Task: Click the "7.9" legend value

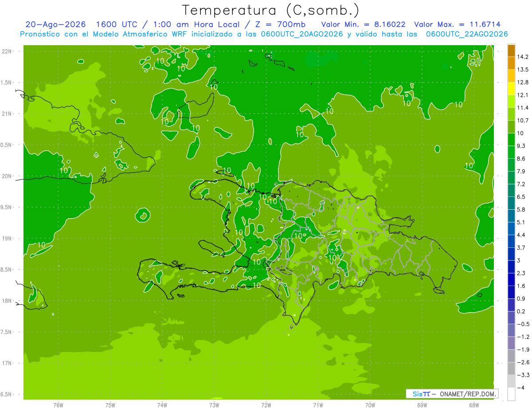Action: point(521,172)
